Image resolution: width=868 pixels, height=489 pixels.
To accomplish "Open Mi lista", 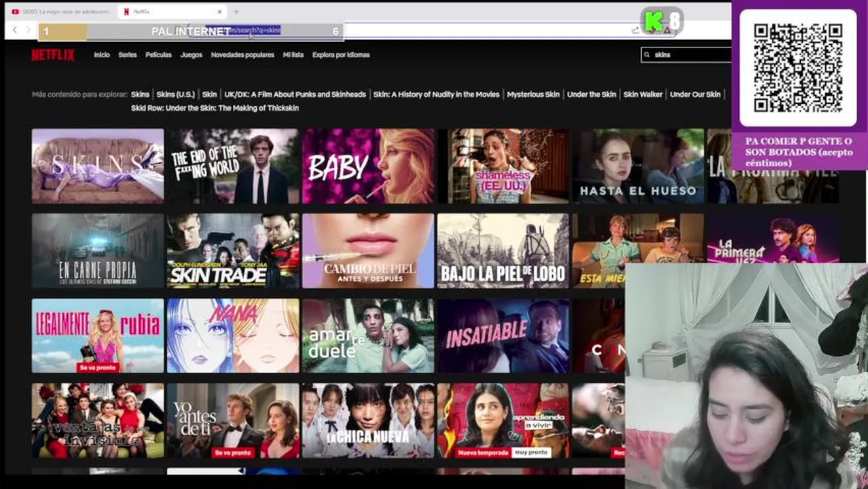I will (x=293, y=55).
